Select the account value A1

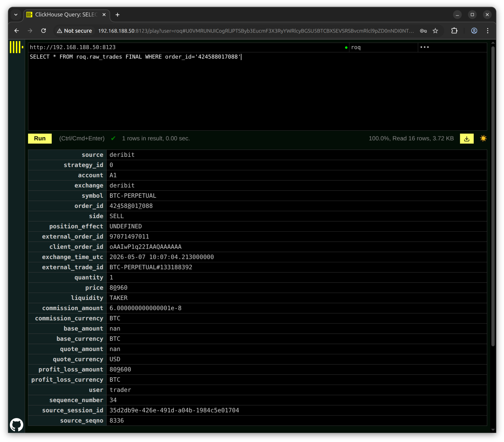[x=113, y=175]
